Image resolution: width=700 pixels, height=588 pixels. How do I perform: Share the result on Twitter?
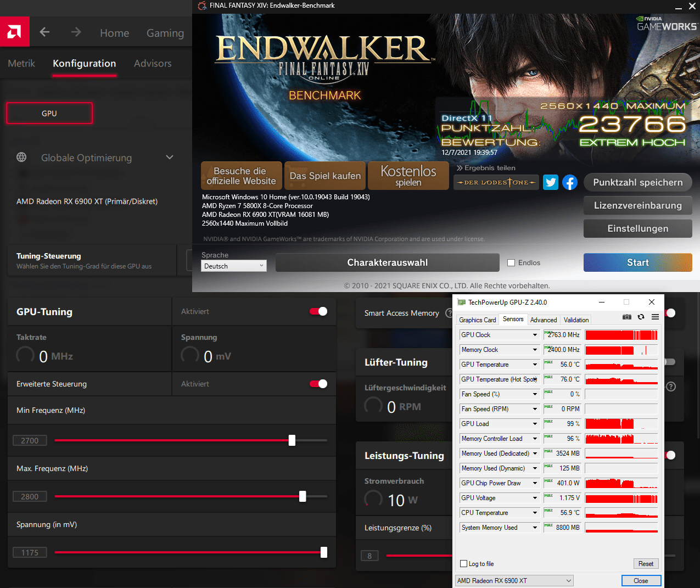click(x=551, y=182)
